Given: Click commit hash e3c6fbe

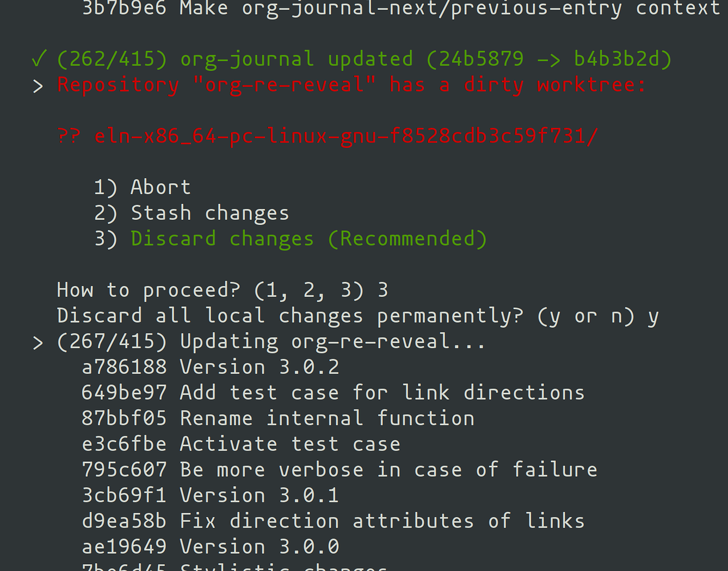Looking at the screenshot, I should 124,444.
